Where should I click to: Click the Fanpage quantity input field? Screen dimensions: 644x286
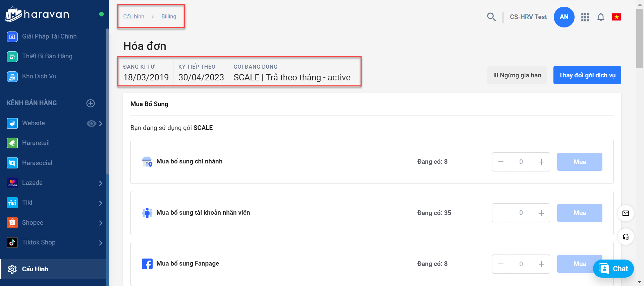click(521, 264)
